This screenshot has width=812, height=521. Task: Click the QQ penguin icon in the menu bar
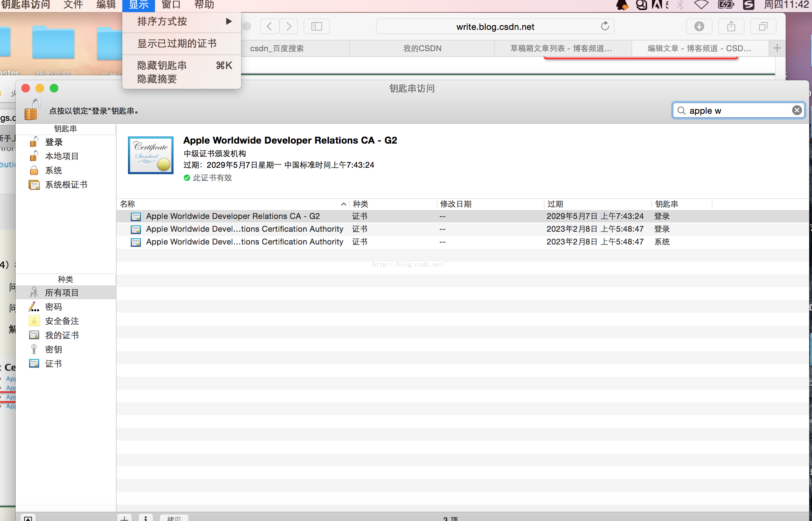click(x=622, y=5)
